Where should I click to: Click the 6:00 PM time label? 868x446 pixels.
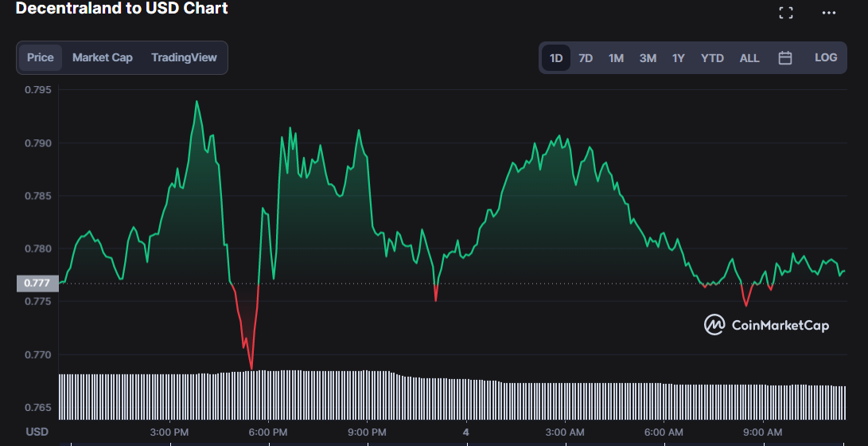pyautogui.click(x=268, y=432)
